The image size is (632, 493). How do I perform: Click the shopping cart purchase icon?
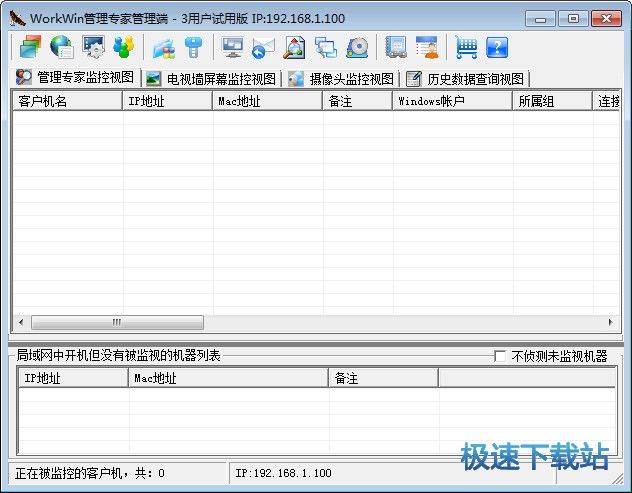465,46
